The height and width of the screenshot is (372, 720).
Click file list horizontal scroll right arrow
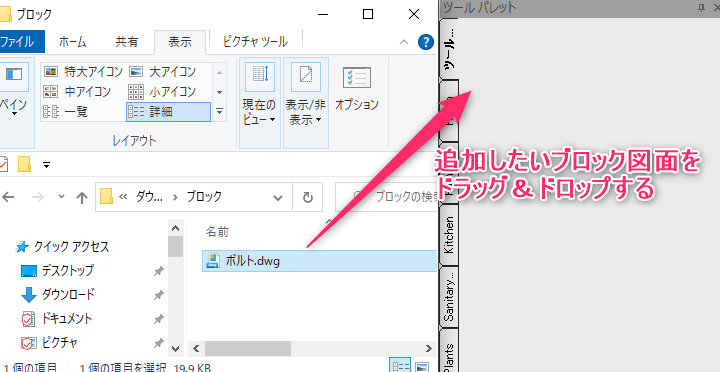428,348
